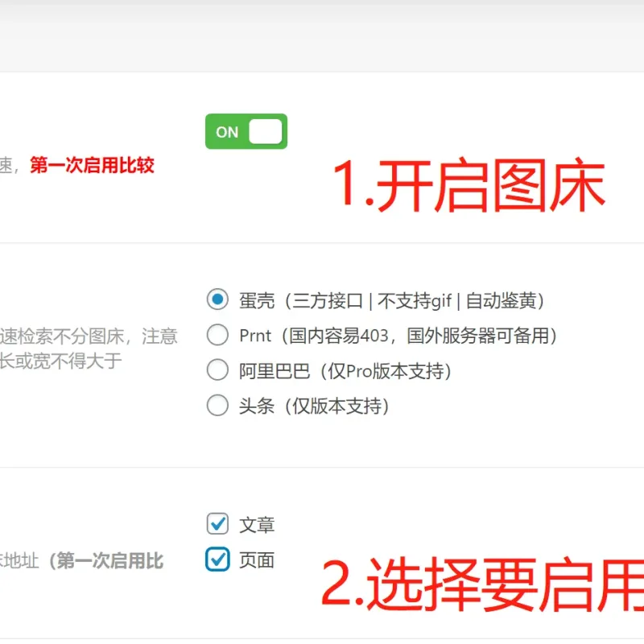The width and height of the screenshot is (644, 644).
Task: Click the grey text 速检索不分图床，注意
Action: 89,336
